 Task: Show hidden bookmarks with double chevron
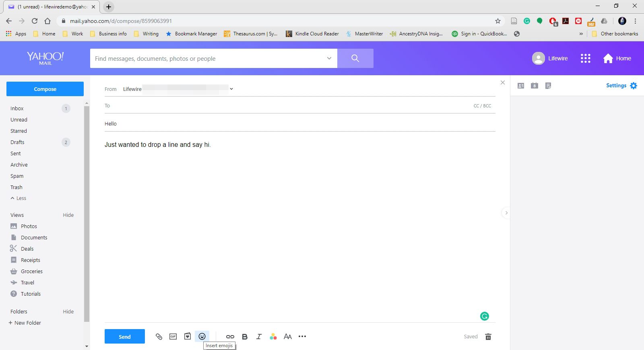581,34
